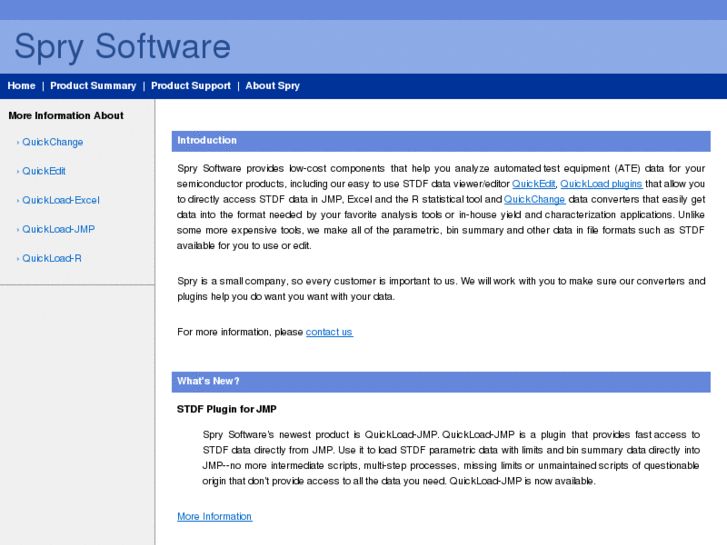Go to Product Summary page

point(93,86)
